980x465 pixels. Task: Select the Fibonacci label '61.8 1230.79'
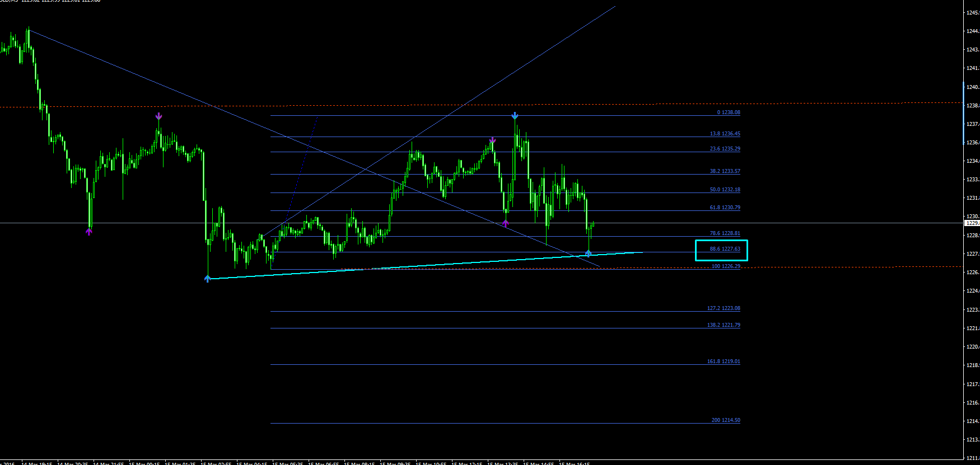[x=725, y=208]
